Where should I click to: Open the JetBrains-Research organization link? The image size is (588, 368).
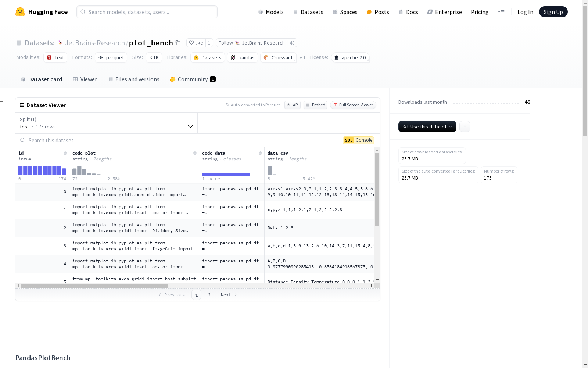tap(95, 43)
